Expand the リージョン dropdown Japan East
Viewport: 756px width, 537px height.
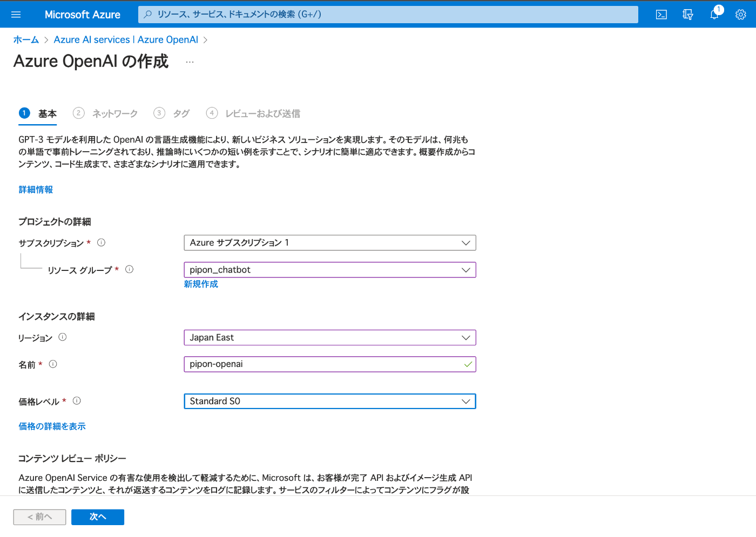[x=330, y=338]
